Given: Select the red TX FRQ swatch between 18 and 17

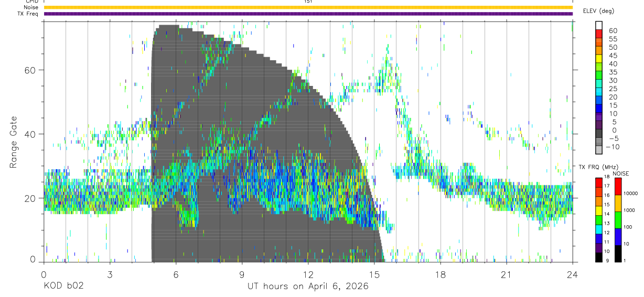Looking at the screenshot, I should [x=599, y=182].
